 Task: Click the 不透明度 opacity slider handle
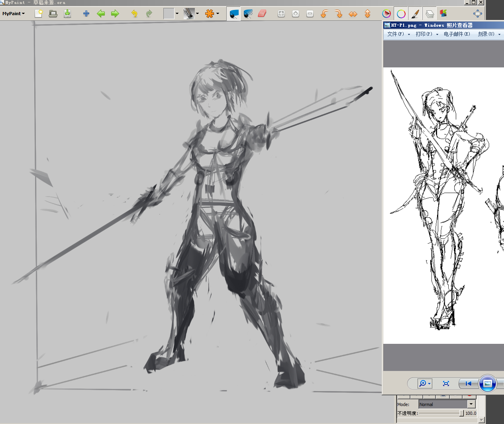point(461,413)
